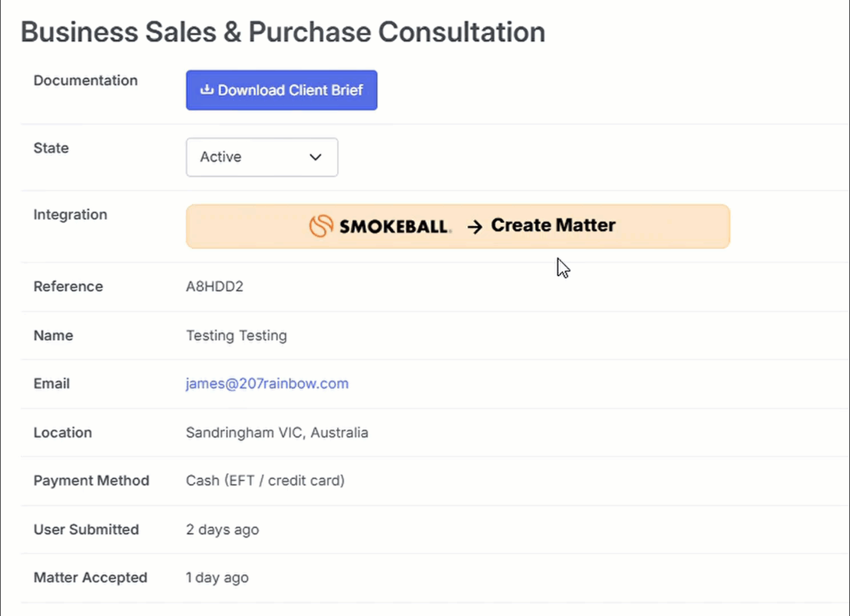
Task: Click the Payment Method label
Action: click(x=91, y=481)
